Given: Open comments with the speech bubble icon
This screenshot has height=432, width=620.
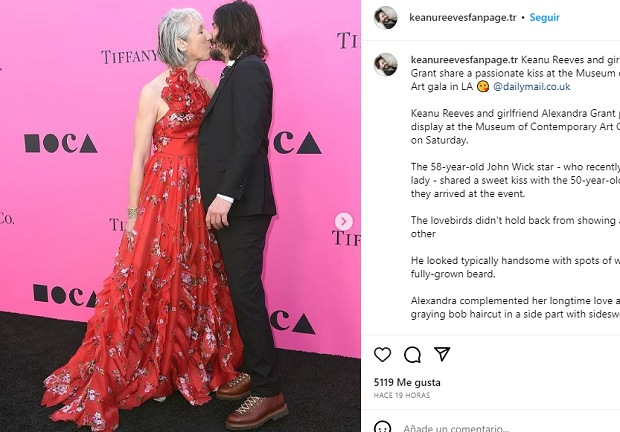Looking at the screenshot, I should point(412,355).
